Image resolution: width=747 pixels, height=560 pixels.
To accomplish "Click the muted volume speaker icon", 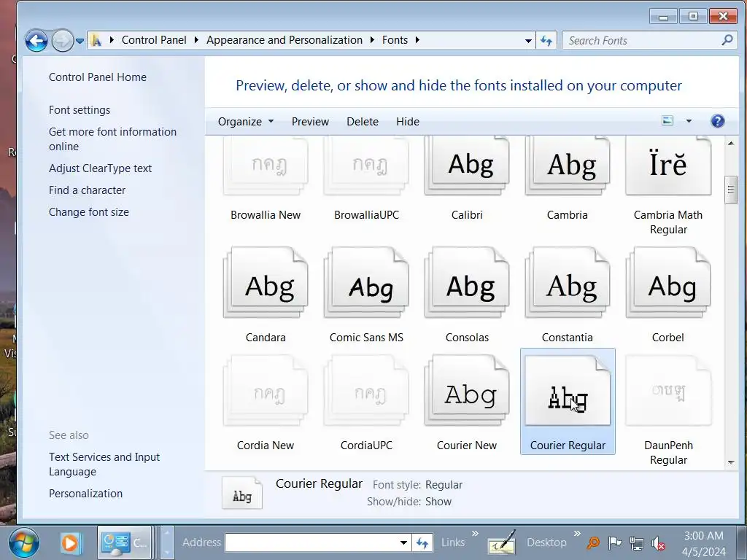I will (658, 542).
